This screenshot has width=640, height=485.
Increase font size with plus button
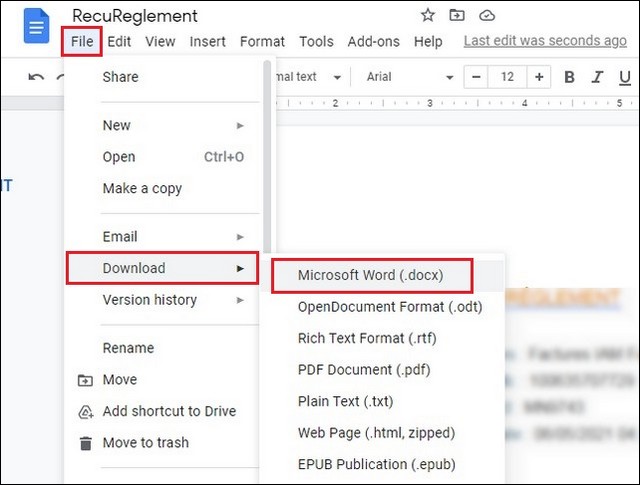pyautogui.click(x=539, y=77)
